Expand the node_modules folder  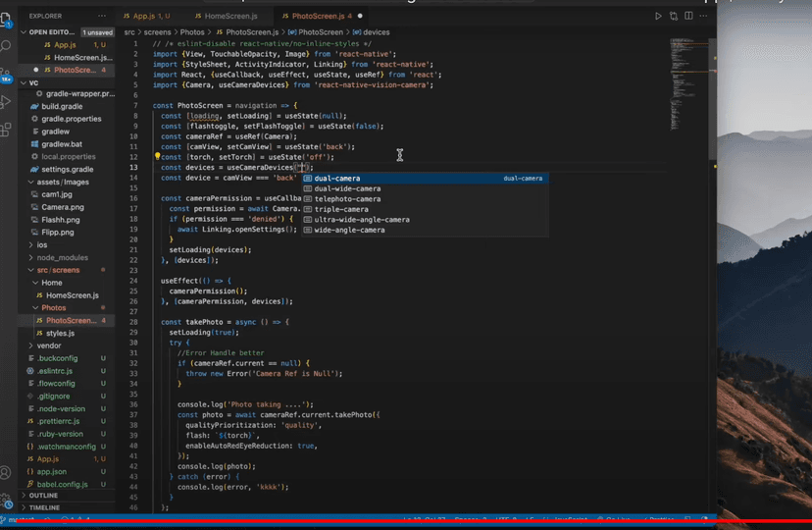63,257
